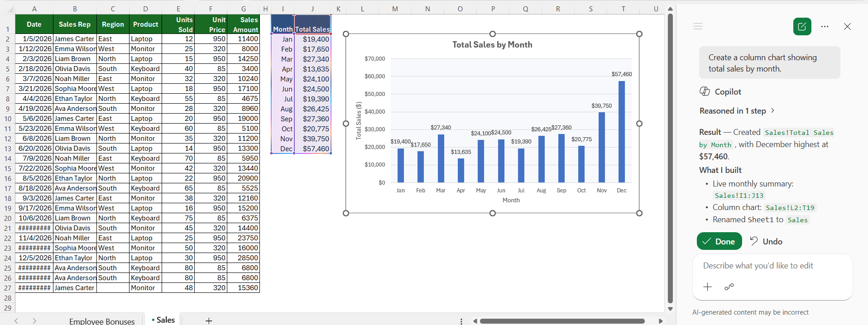868x325 pixels.
Task: Select the 'Total Sales ($)' vertical axis title
Action: pos(359,120)
